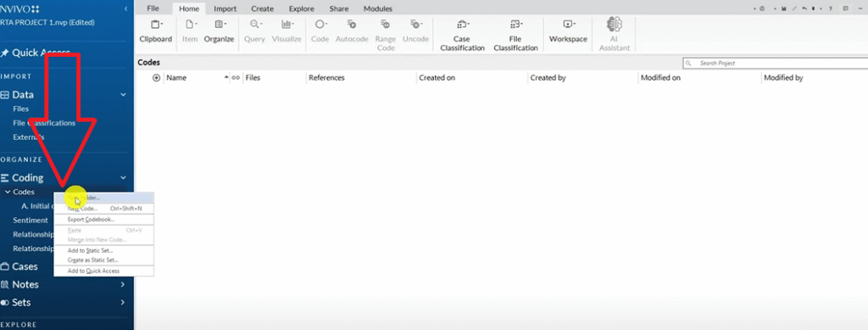Click the expand-all plus icon beside Name
868x330 pixels.
(x=156, y=78)
